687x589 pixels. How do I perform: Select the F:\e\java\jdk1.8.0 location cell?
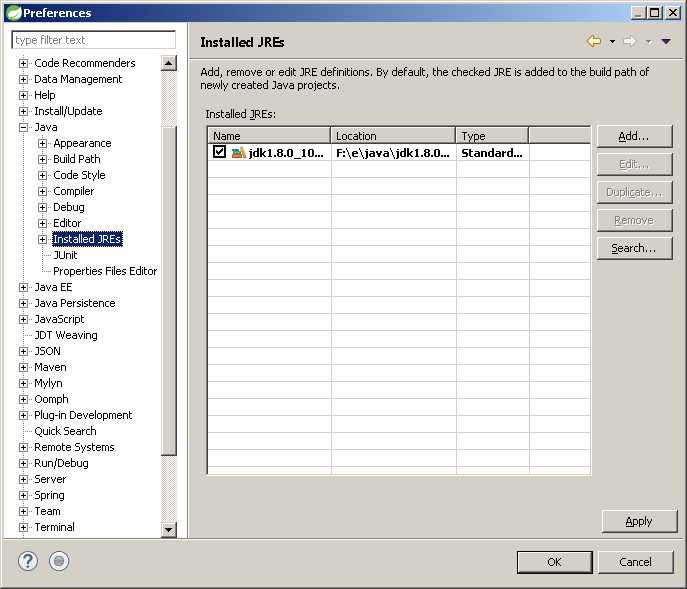coord(393,153)
